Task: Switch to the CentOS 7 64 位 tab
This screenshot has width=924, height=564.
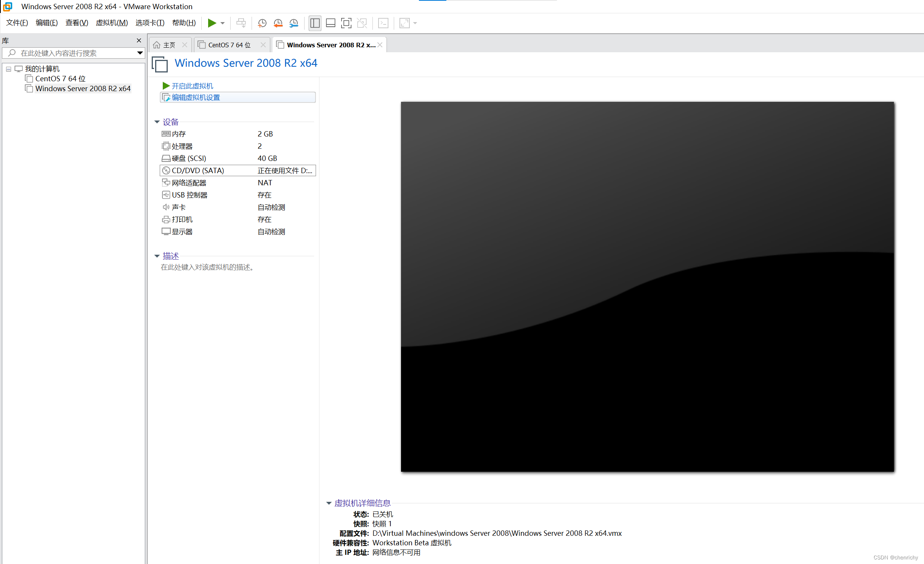Action: 229,45
